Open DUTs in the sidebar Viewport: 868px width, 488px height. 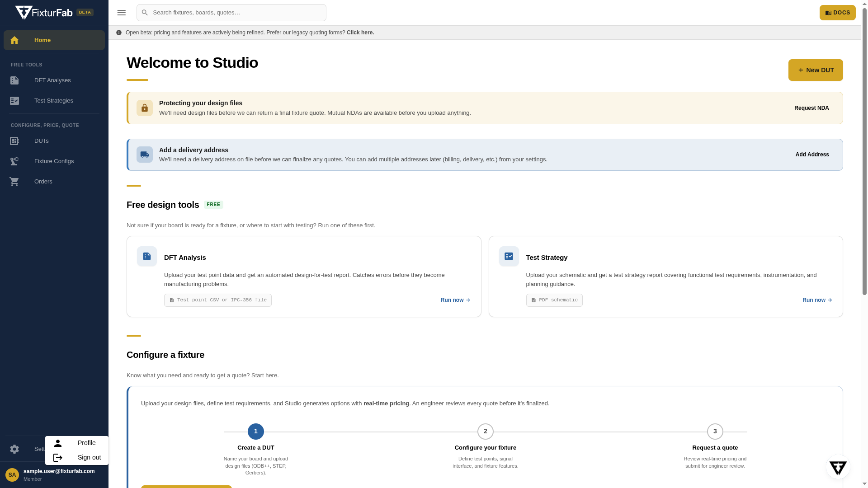coord(54,141)
